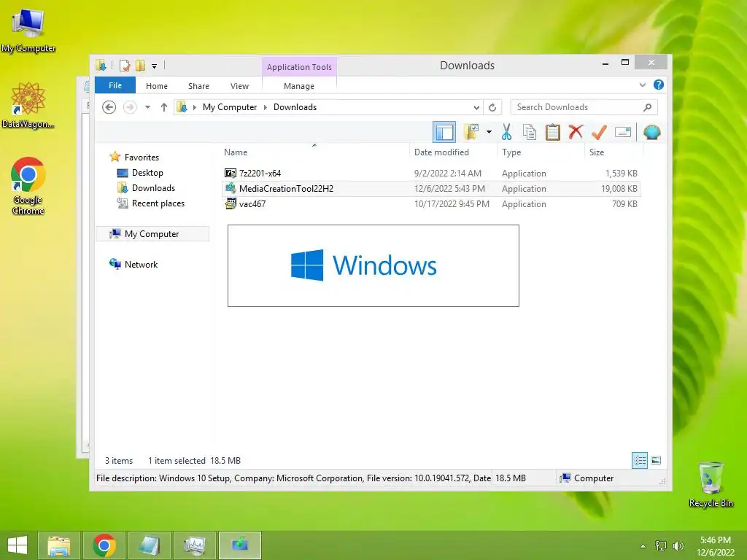Click the Refresh button
Screen dimensions: 747x560
tap(492, 108)
